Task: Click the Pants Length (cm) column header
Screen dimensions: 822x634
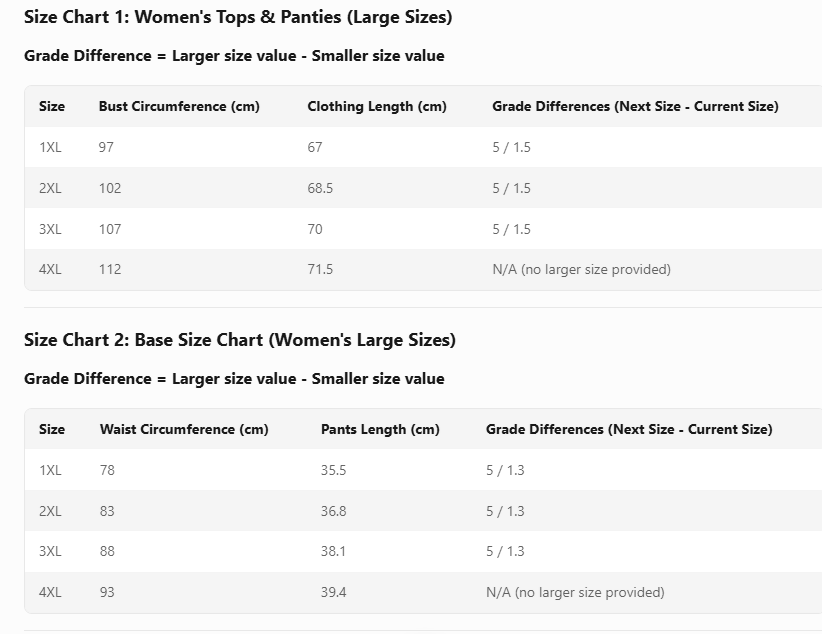Action: [380, 430]
